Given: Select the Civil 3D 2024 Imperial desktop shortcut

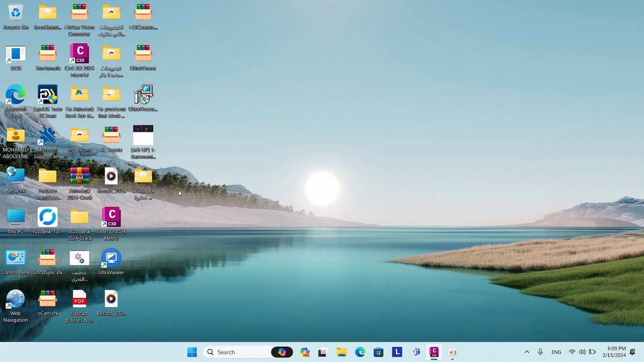Looking at the screenshot, I should tap(79, 54).
